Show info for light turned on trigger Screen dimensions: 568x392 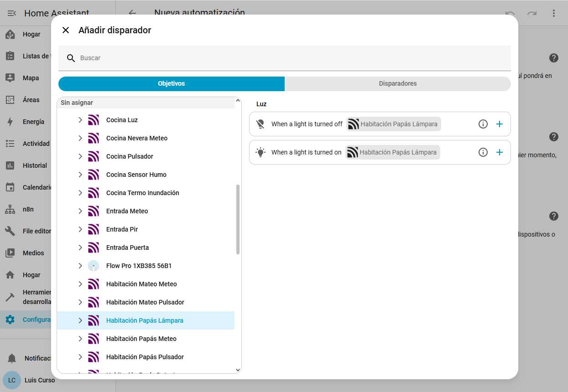pyautogui.click(x=483, y=152)
